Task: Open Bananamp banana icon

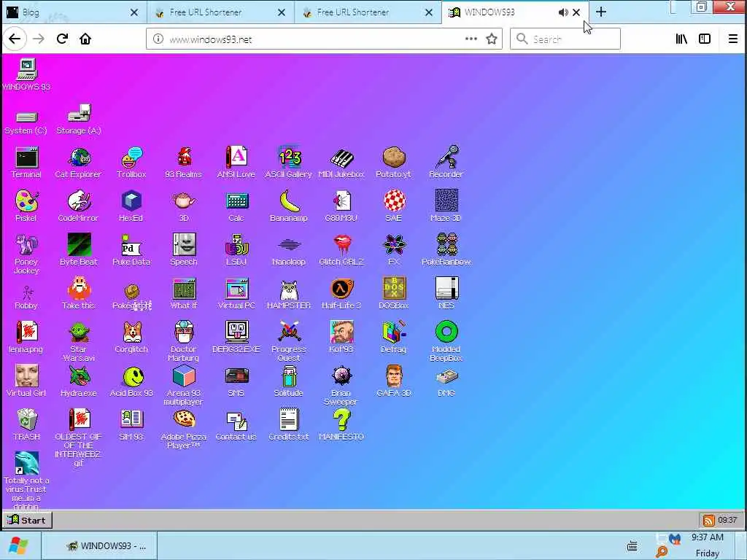Action: coord(289,206)
